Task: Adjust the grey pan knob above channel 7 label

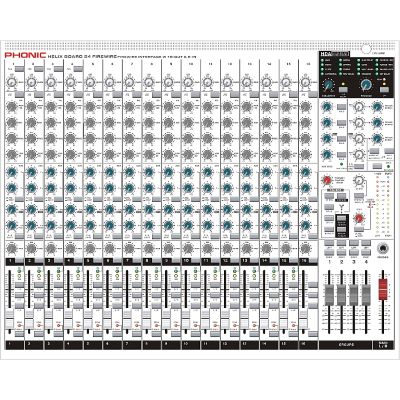Action: [129, 249]
